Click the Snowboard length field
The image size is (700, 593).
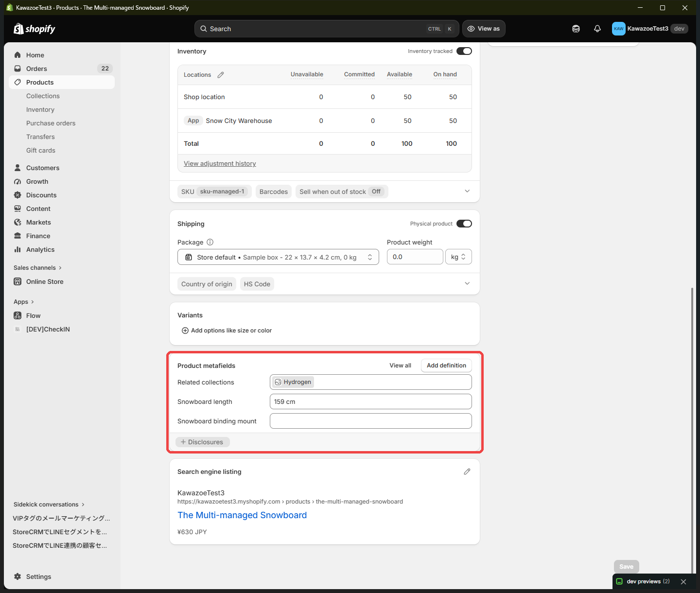(x=371, y=401)
